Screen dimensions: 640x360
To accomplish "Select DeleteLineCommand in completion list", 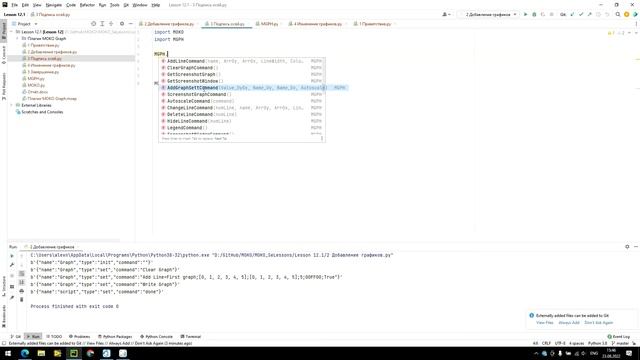I will click(242, 114).
